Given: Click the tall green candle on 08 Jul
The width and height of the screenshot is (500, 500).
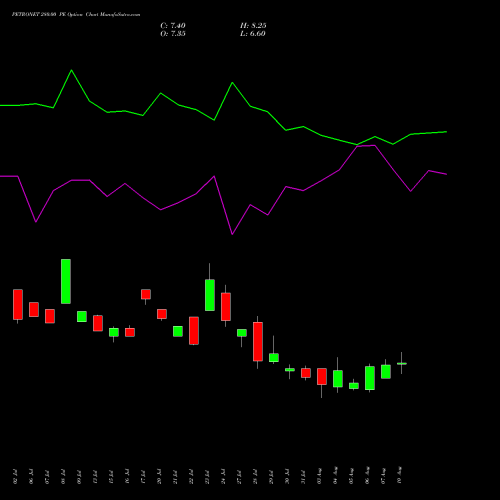Looking at the screenshot, I should (x=66, y=281).
